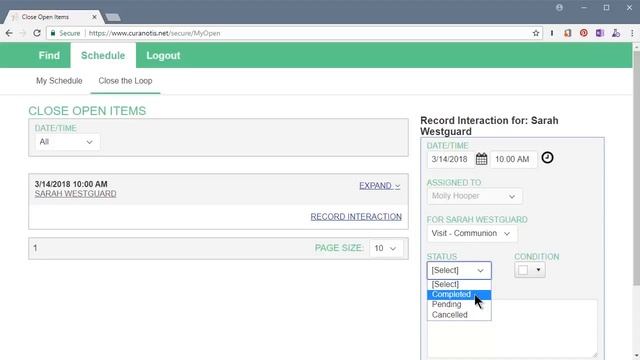640x360 pixels.
Task: Open the SARAH WESTGUARD name link
Action: 76,194
